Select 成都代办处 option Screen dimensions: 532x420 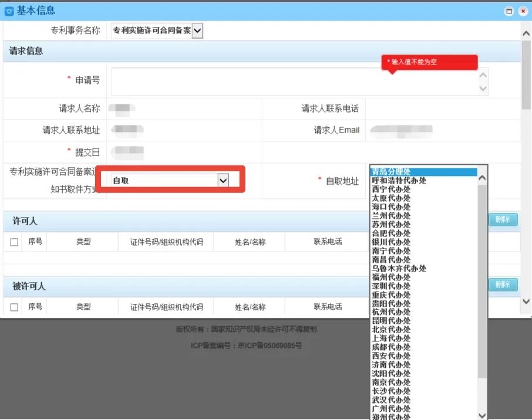tap(424, 347)
